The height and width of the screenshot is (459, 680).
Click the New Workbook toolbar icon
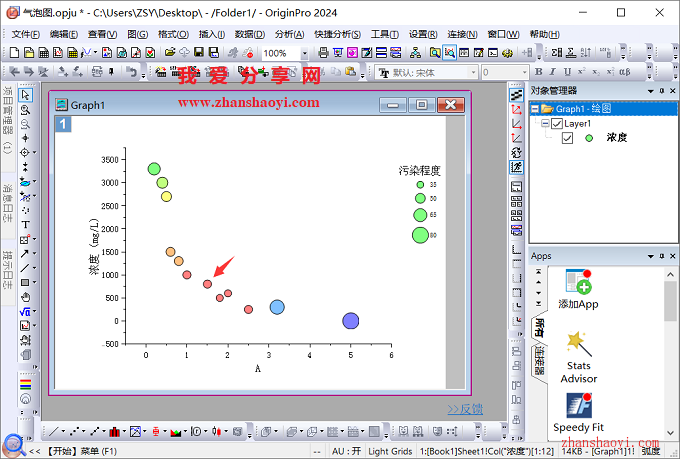click(x=44, y=53)
